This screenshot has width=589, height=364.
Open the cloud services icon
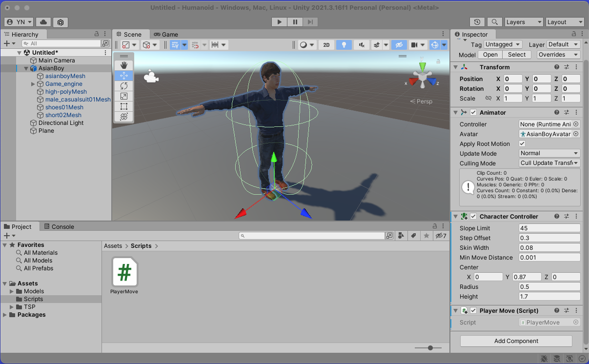click(x=43, y=22)
